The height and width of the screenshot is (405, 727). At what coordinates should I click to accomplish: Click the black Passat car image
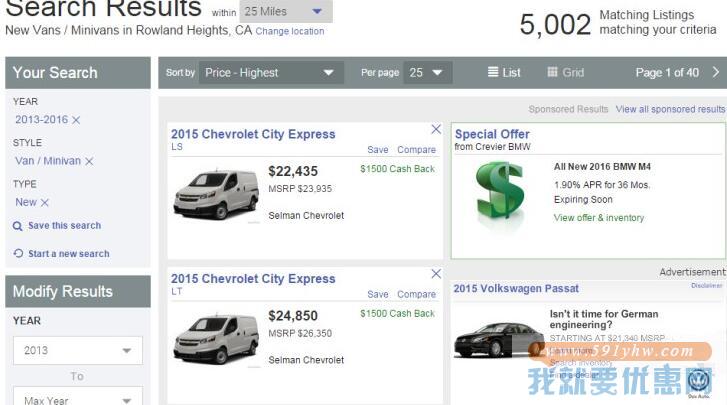(x=498, y=340)
